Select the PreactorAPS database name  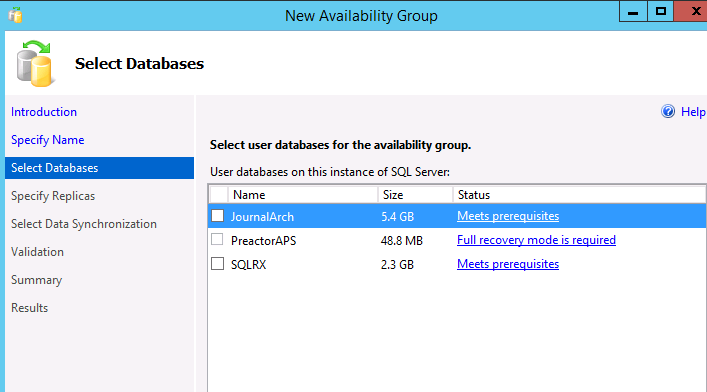coord(263,240)
